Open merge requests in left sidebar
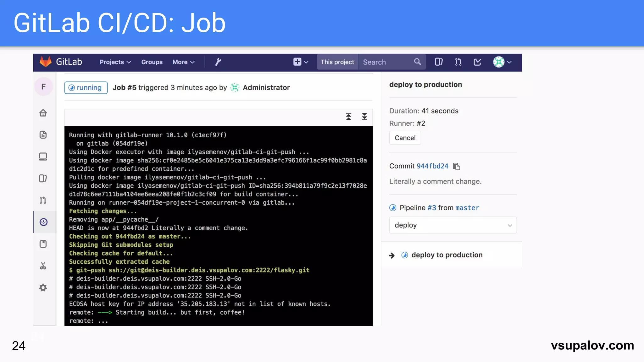 (43, 200)
